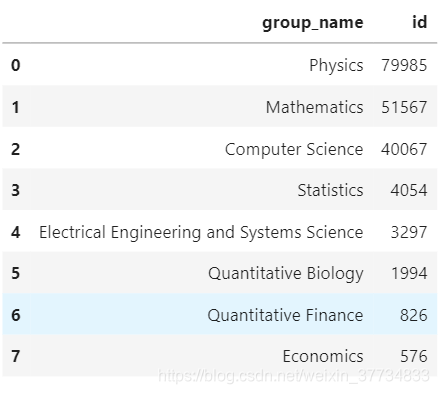This screenshot has height=394, width=439.
Task: Click the Computer Science cell
Action: coord(294,149)
